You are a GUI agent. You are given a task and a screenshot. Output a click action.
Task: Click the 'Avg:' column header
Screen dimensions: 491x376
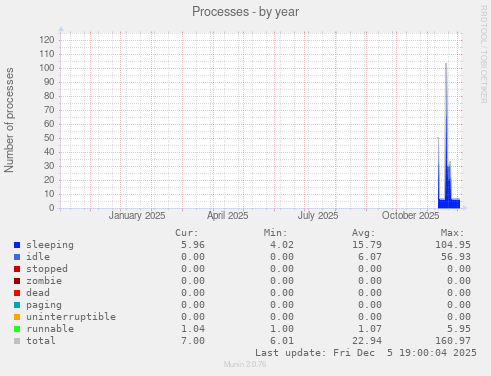[364, 233]
